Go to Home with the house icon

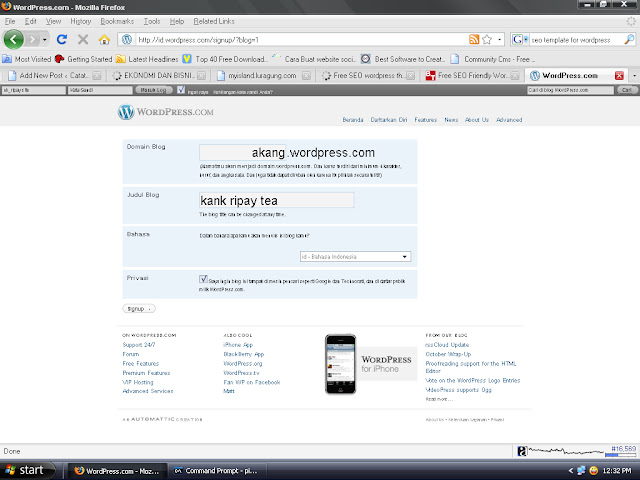coord(104,40)
